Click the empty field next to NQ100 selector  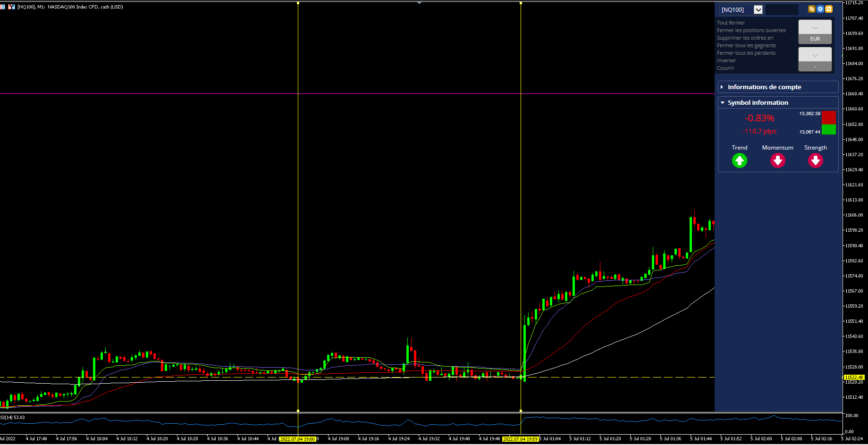(x=782, y=9)
